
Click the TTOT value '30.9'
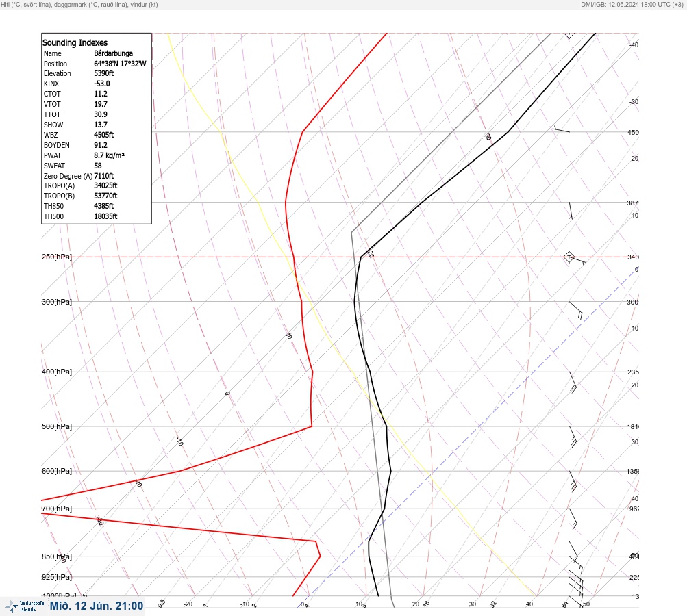[x=100, y=114]
